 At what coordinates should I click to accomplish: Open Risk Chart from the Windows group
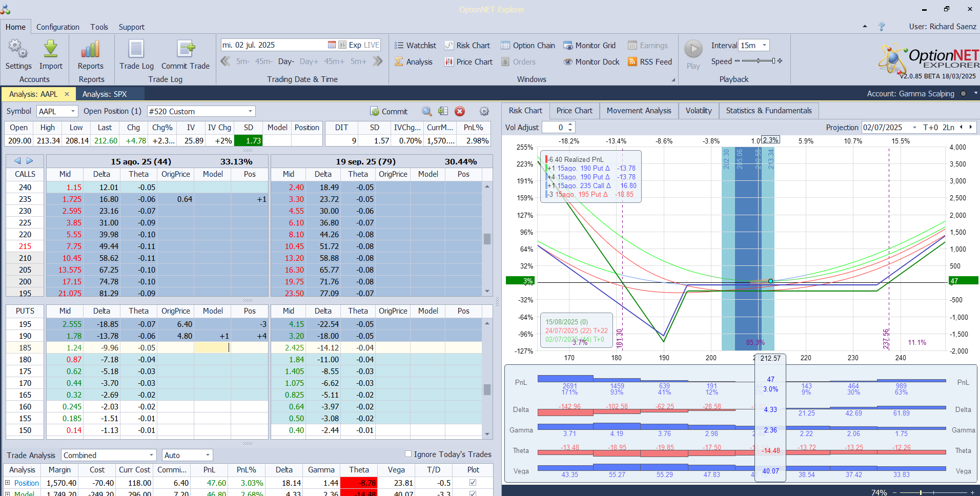(x=467, y=46)
